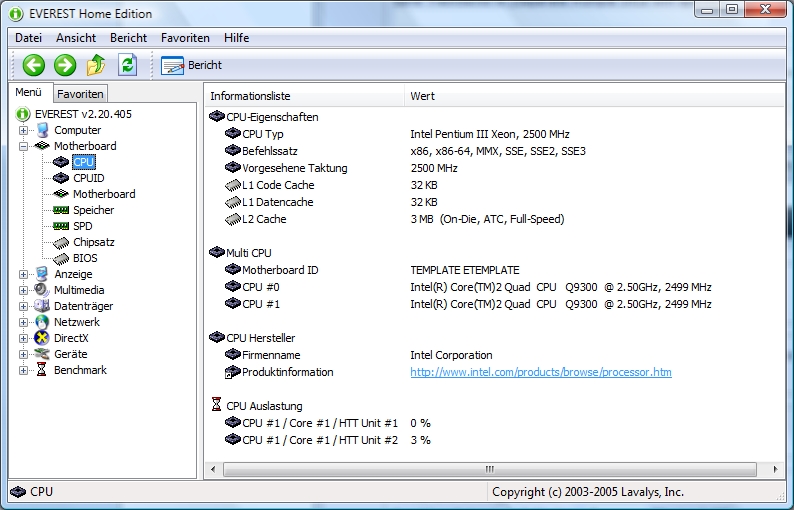Expand the Datenträger tree node

(x=23, y=306)
